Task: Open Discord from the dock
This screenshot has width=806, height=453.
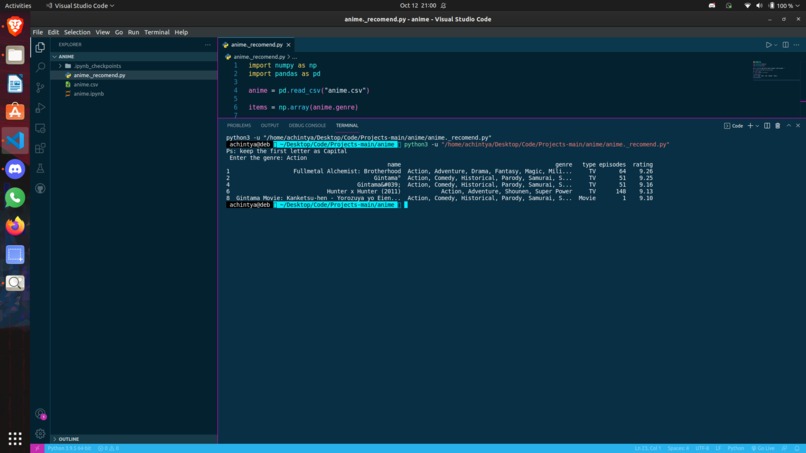Action: pyautogui.click(x=15, y=169)
